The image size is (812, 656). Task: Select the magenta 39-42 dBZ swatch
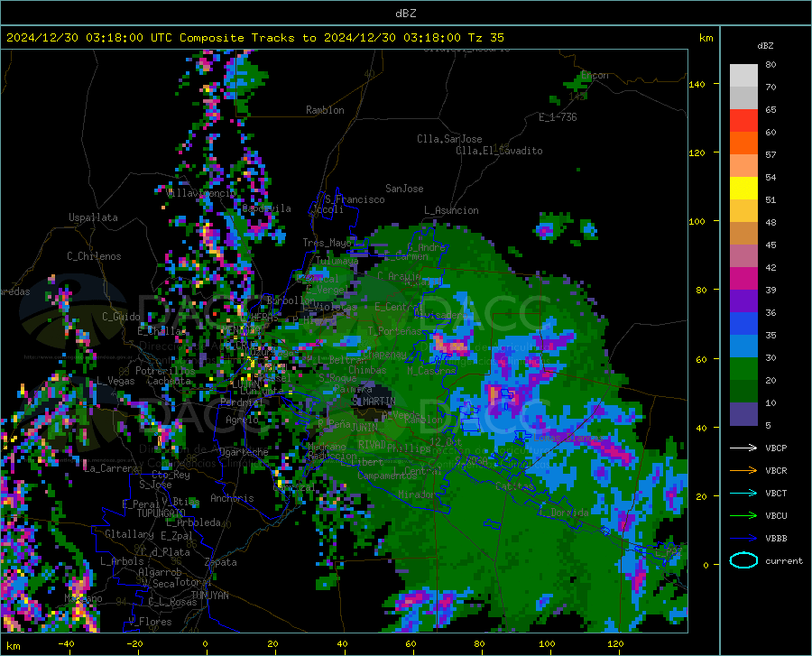[743, 279]
